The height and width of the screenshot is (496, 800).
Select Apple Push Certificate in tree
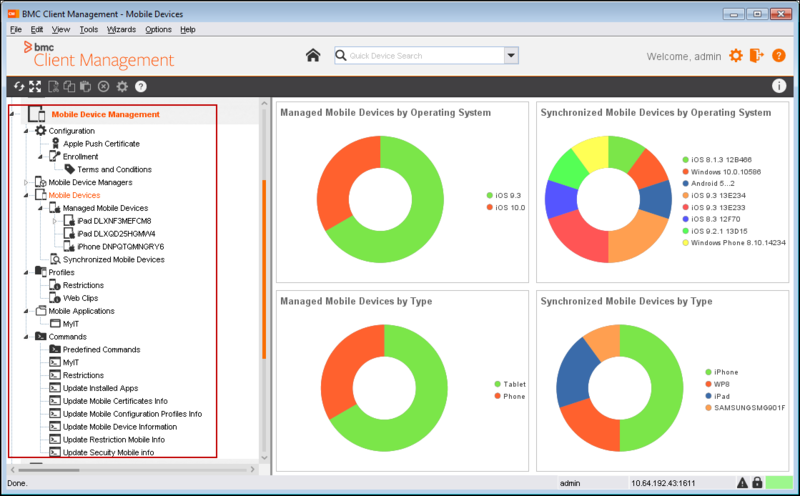point(101,144)
